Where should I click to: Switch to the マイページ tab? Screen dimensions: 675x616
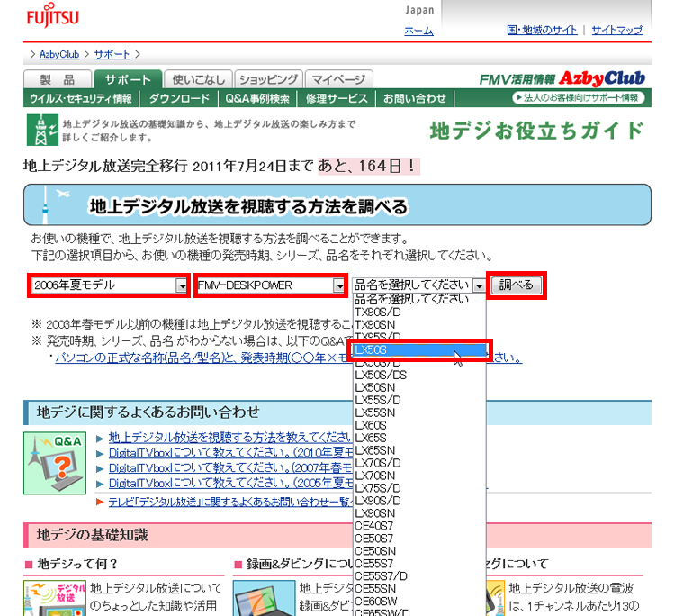338,79
